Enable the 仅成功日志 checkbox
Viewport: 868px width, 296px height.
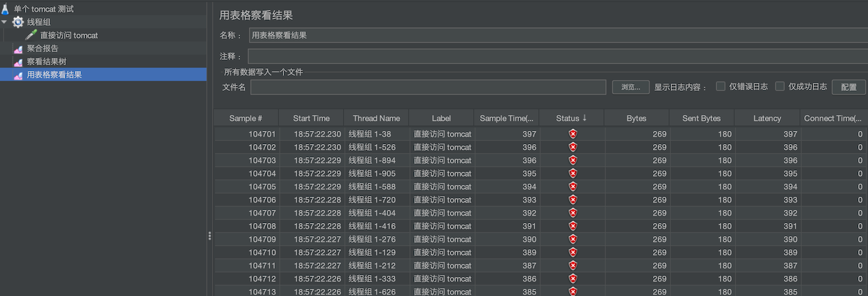[780, 86]
